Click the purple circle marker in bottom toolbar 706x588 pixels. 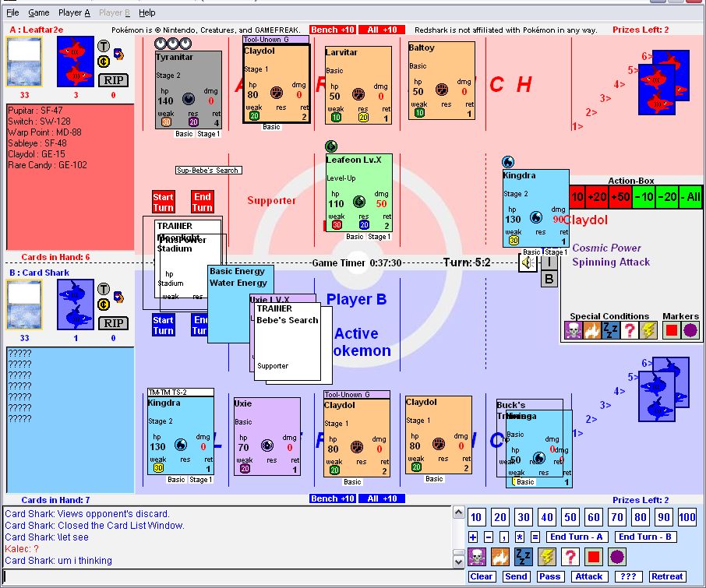pos(617,557)
